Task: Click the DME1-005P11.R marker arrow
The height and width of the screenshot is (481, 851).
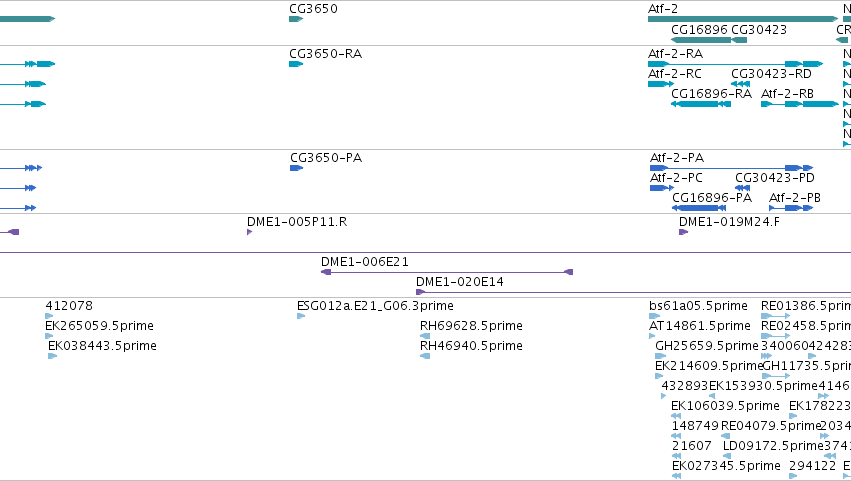Action: coord(250,232)
